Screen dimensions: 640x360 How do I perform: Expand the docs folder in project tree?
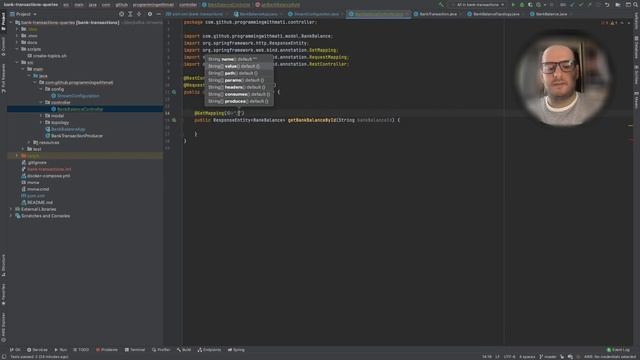[17, 42]
